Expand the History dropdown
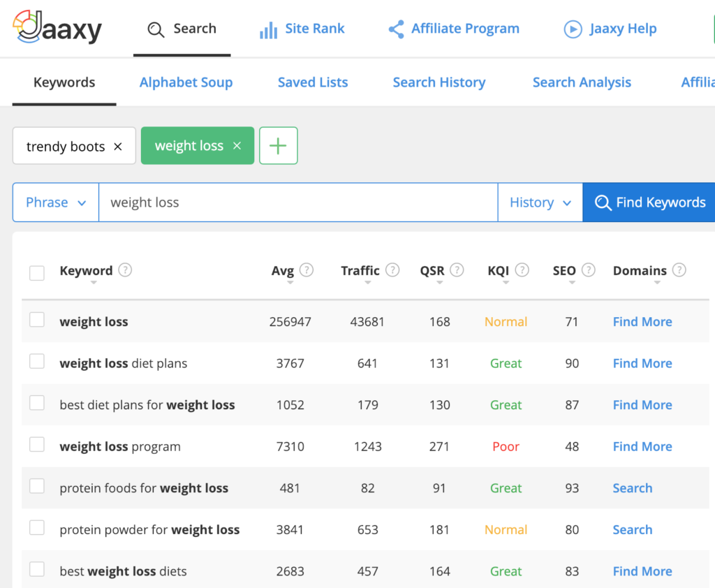 (x=540, y=203)
